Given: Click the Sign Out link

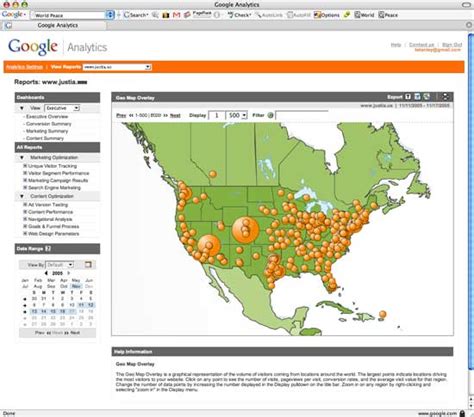Looking at the screenshot, I should pyautogui.click(x=452, y=45).
